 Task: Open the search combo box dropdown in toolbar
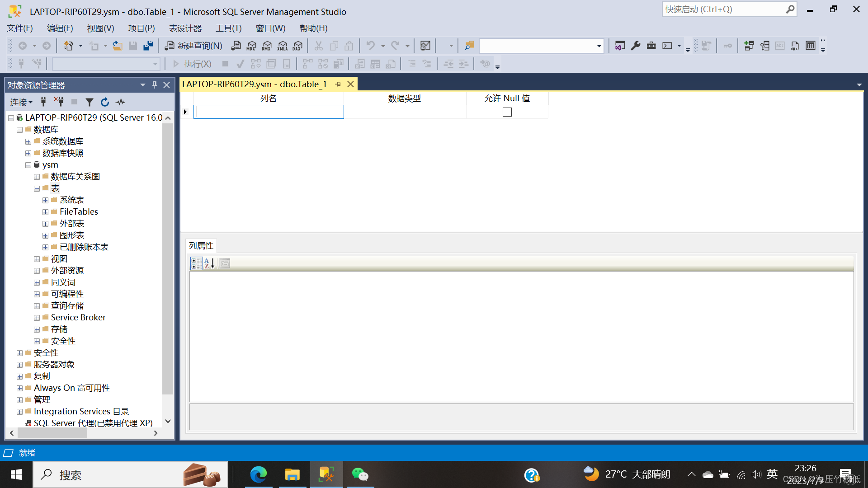click(x=599, y=46)
